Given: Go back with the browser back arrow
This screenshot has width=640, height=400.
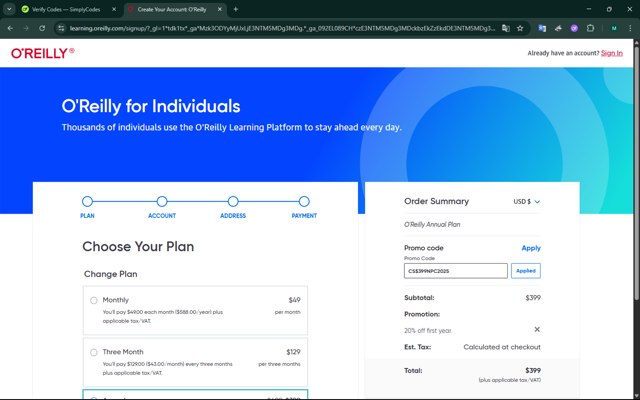Looking at the screenshot, I should [10, 28].
